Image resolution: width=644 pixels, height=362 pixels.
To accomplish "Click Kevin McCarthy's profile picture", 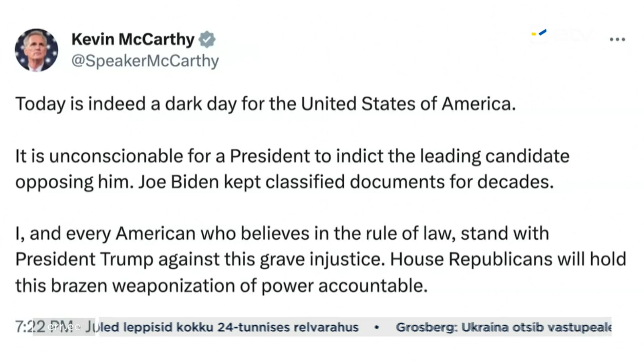I will (x=36, y=50).
